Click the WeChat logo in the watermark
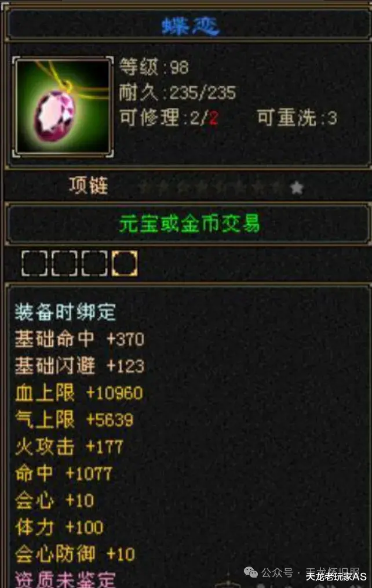The image size is (372, 588). click(251, 572)
